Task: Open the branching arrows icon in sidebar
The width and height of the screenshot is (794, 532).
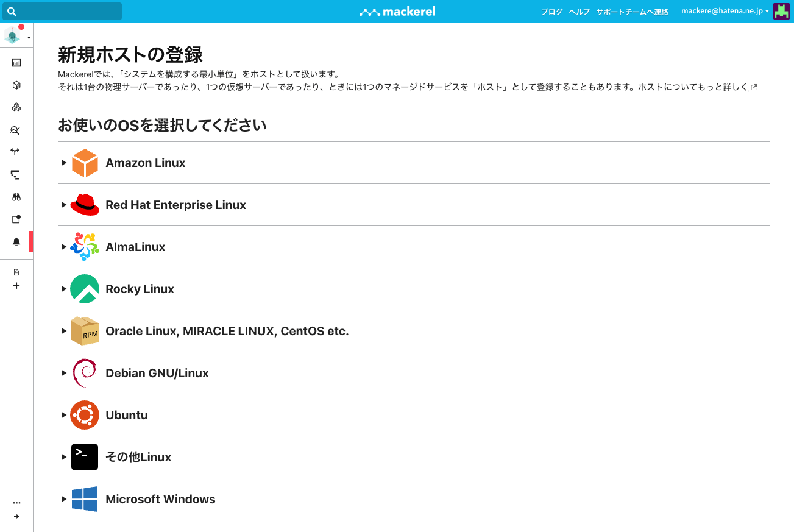Action: point(16,152)
